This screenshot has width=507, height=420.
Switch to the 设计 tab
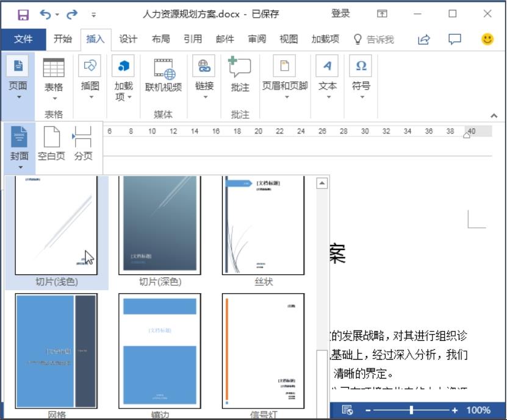coord(128,39)
